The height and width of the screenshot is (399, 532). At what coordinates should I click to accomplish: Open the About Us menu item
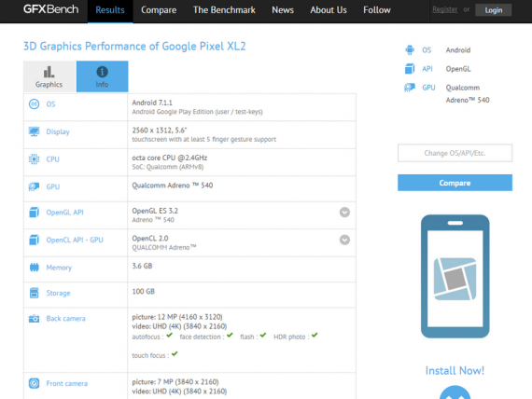[x=329, y=10]
